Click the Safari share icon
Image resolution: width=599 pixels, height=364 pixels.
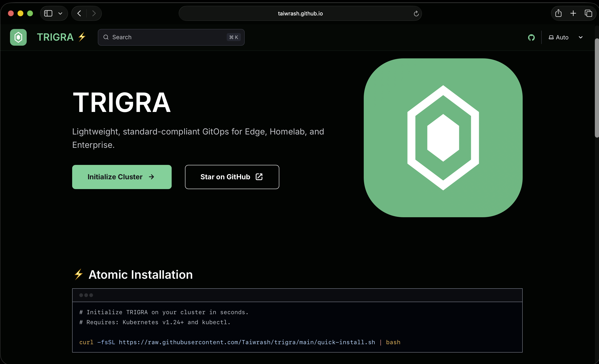(x=558, y=13)
